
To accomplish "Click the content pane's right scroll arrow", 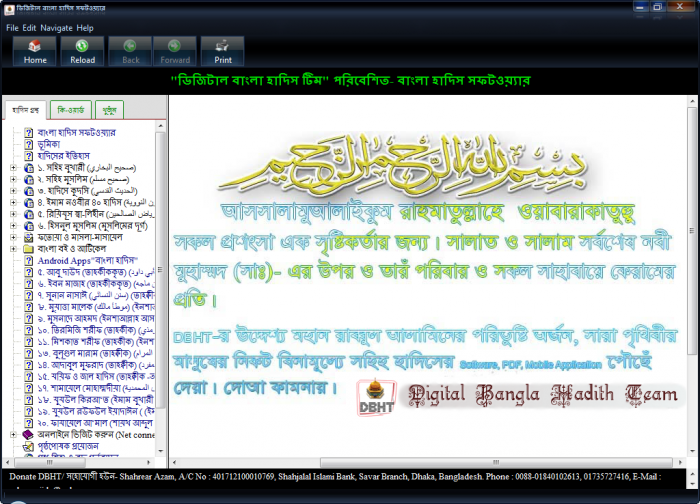I will click(680, 462).
